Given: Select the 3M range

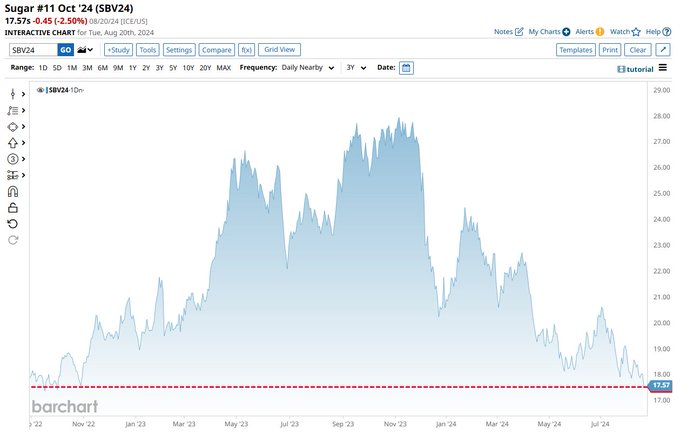Looking at the screenshot, I should [x=87, y=68].
